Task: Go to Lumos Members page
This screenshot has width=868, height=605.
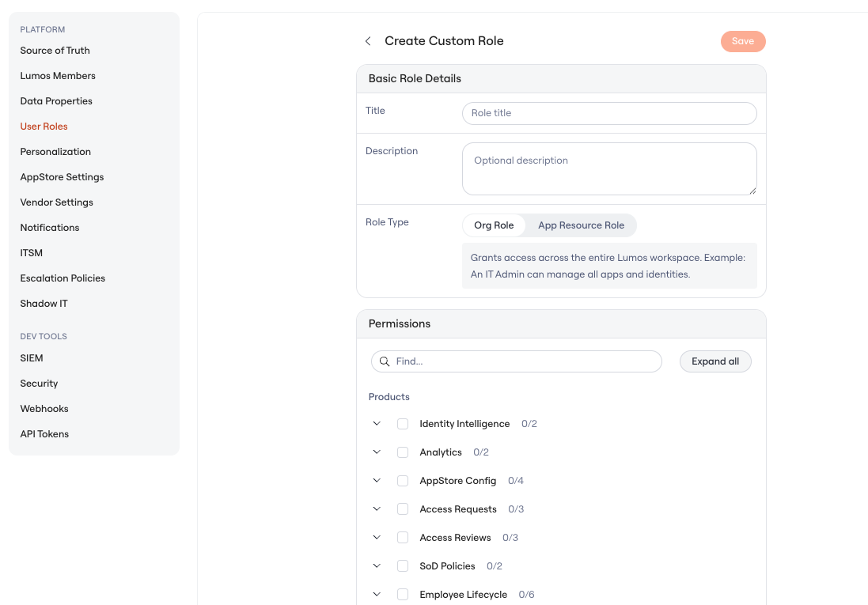Action: coord(58,76)
